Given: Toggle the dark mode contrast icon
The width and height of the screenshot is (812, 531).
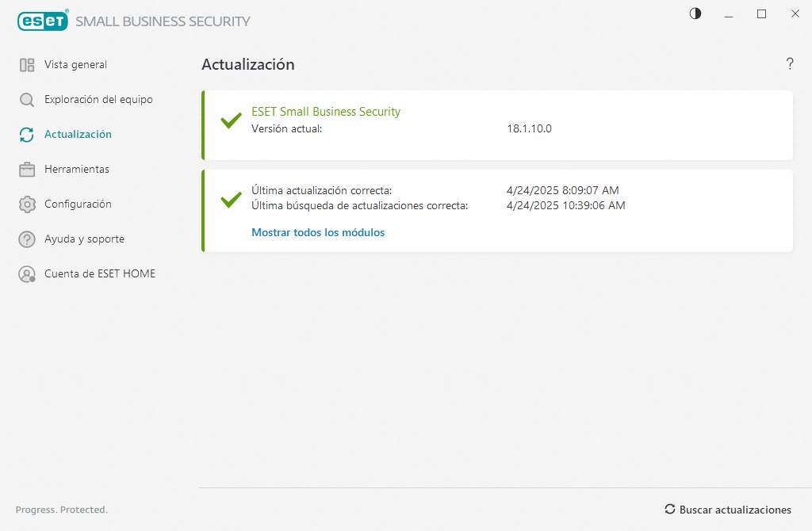Looking at the screenshot, I should coord(695,13).
